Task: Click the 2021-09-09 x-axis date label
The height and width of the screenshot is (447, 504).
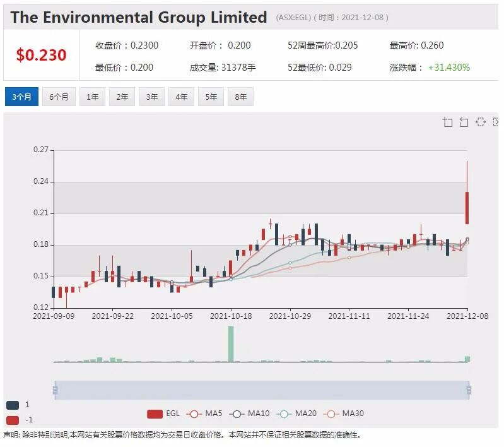Action: tap(54, 316)
